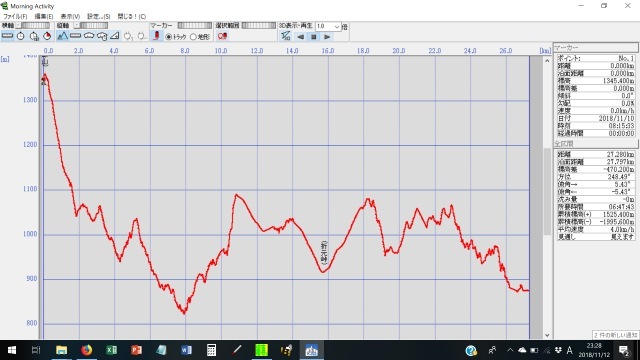The height and width of the screenshot is (360, 640).
Task: Open Firefox from the taskbar
Action: [87, 350]
